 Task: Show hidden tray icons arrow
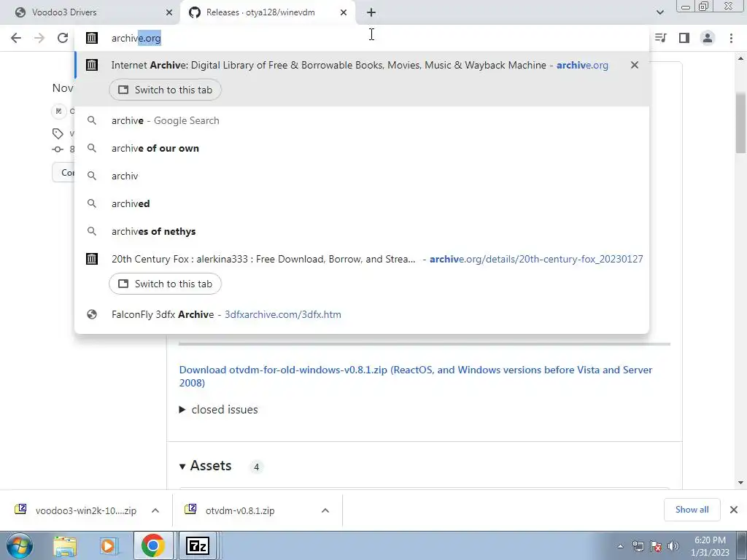[x=620, y=547]
